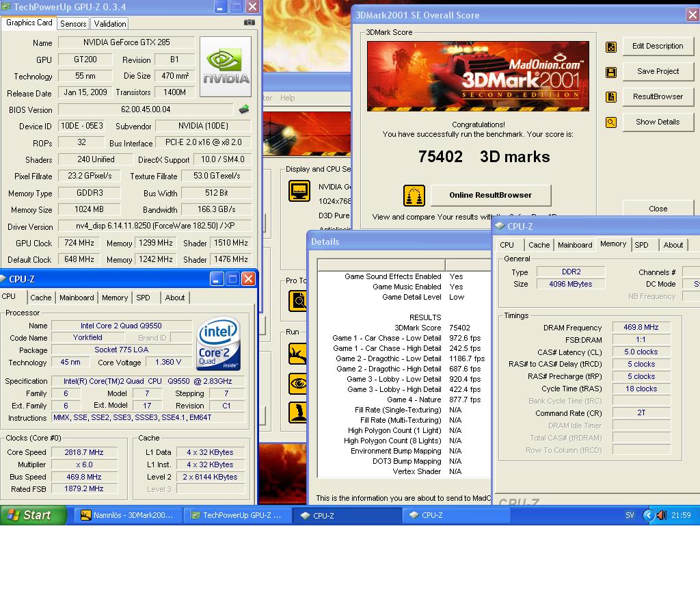700x602 pixels.
Task: Click the GPU-Z title bar icon
Action: click(x=5, y=7)
